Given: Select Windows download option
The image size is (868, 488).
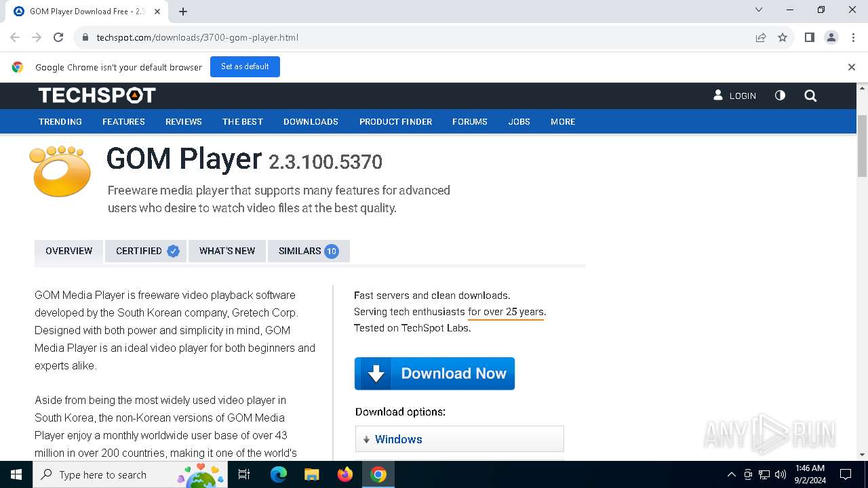Looking at the screenshot, I should coord(460,439).
